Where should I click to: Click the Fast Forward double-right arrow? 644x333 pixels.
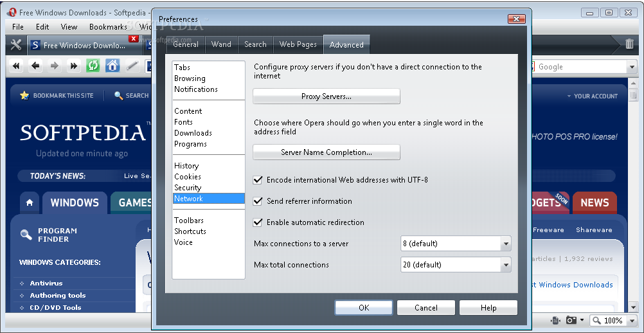(x=74, y=66)
